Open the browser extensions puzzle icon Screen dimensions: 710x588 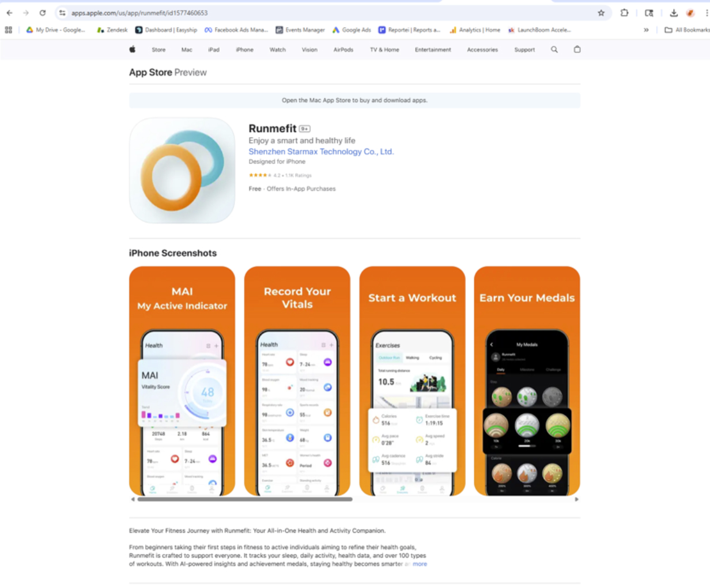click(x=624, y=13)
